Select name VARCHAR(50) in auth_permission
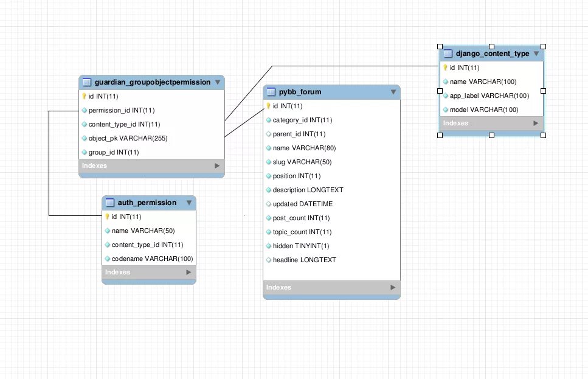Screen dimensions: 588x379 (144, 231)
